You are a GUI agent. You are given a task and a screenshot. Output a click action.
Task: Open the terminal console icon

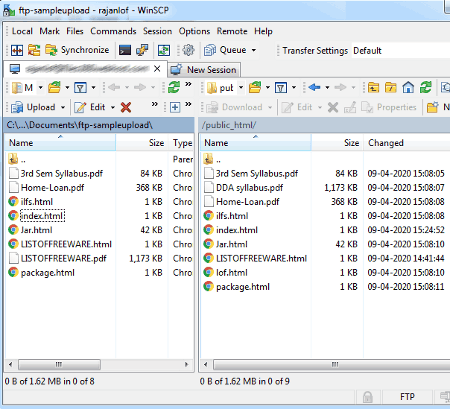pos(125,50)
